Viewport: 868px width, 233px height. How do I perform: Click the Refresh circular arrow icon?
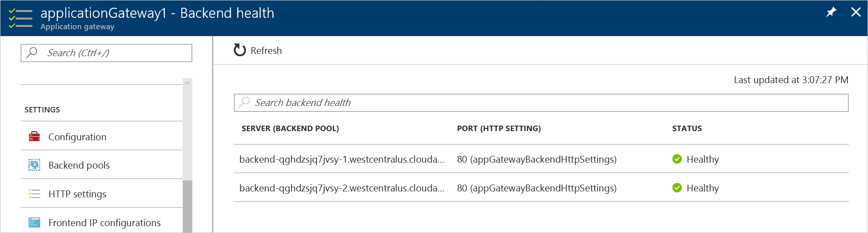tap(239, 50)
